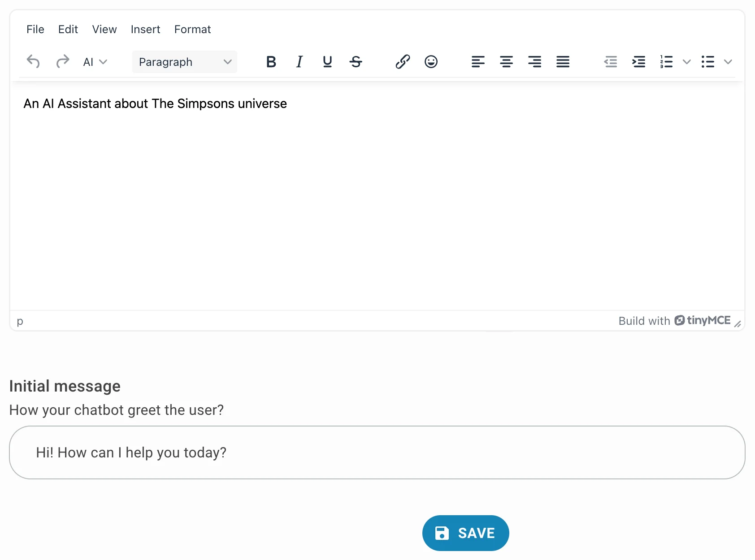Toggle italic formatting
Image resolution: width=755 pixels, height=560 pixels.
299,62
